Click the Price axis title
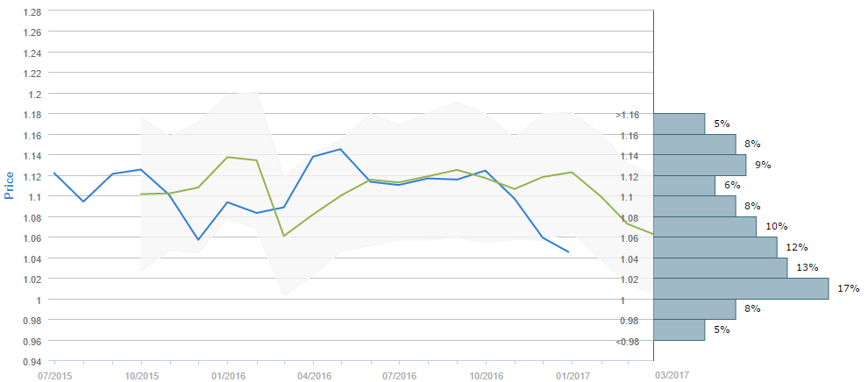 click(11, 185)
